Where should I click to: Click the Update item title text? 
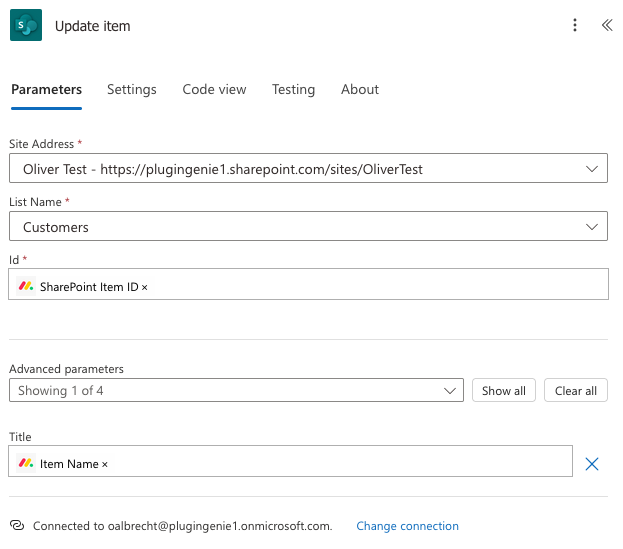click(x=93, y=26)
